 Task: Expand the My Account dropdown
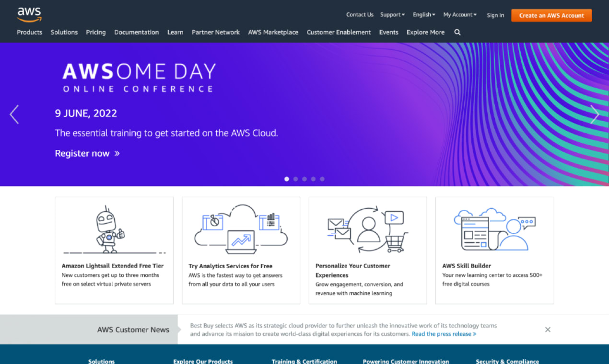pos(460,15)
